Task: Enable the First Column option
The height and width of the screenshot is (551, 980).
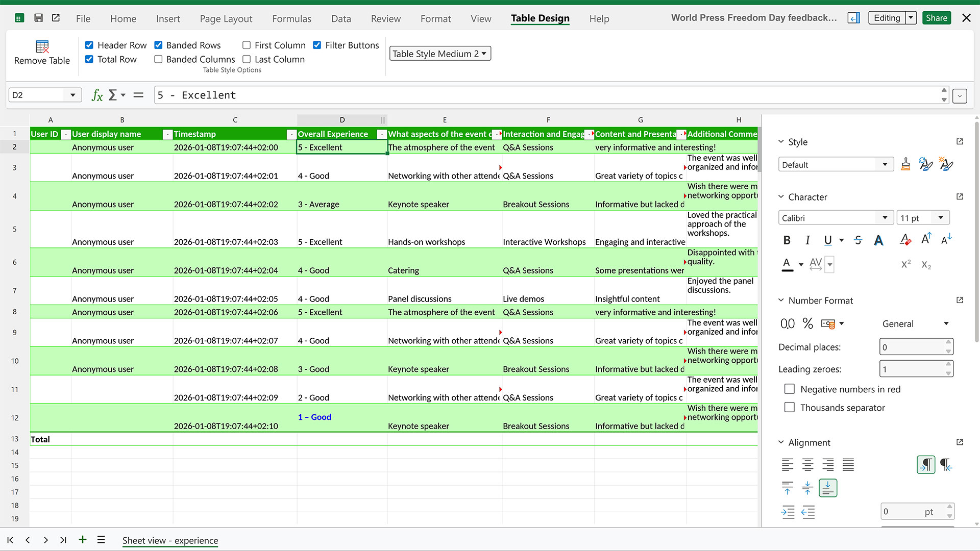Action: (x=247, y=45)
